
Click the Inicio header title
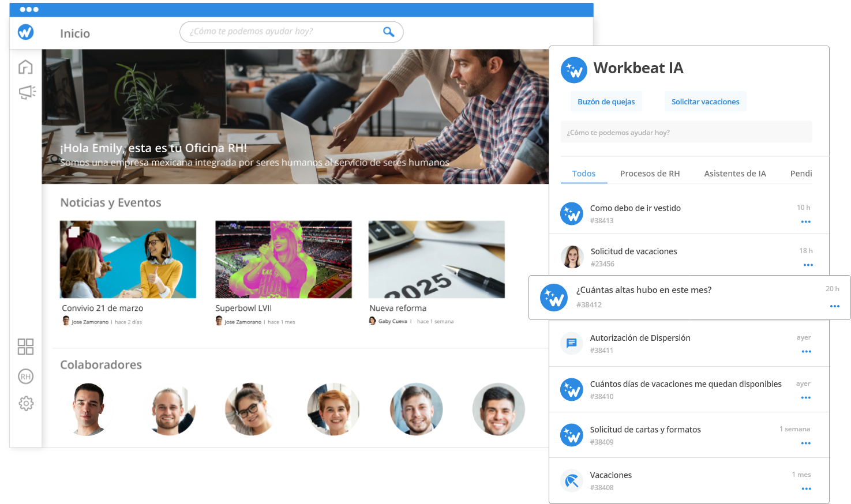pos(75,33)
